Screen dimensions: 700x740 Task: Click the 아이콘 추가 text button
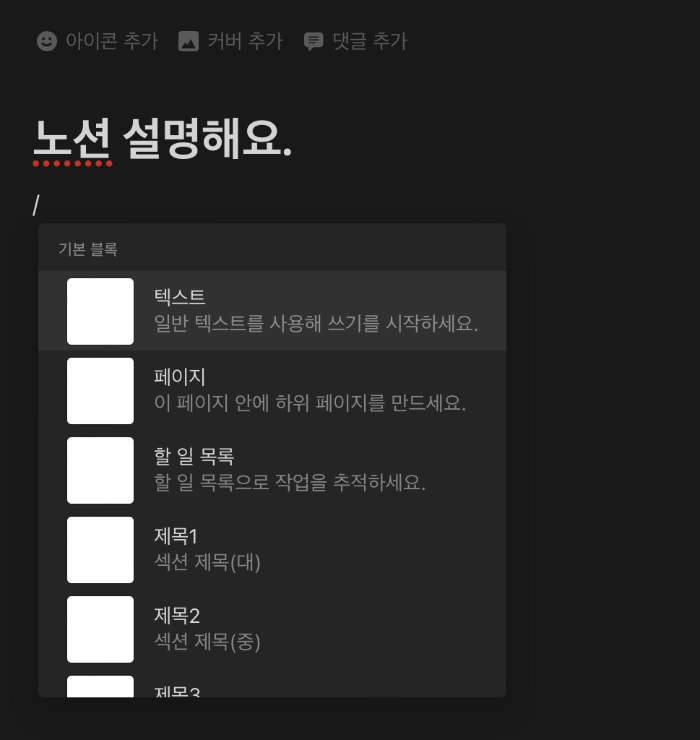pyautogui.click(x=112, y=41)
